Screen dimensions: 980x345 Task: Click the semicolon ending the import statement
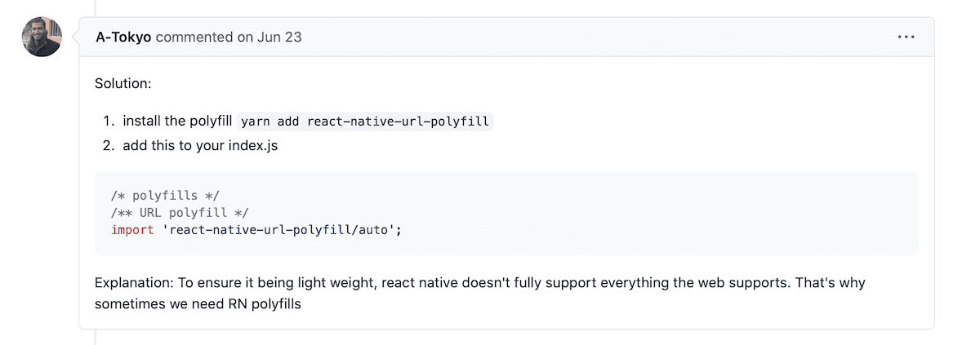click(400, 229)
